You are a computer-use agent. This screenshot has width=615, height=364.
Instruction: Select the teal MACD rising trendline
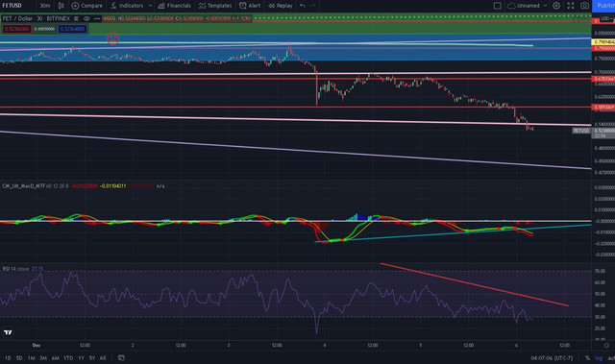pyautogui.click(x=453, y=233)
